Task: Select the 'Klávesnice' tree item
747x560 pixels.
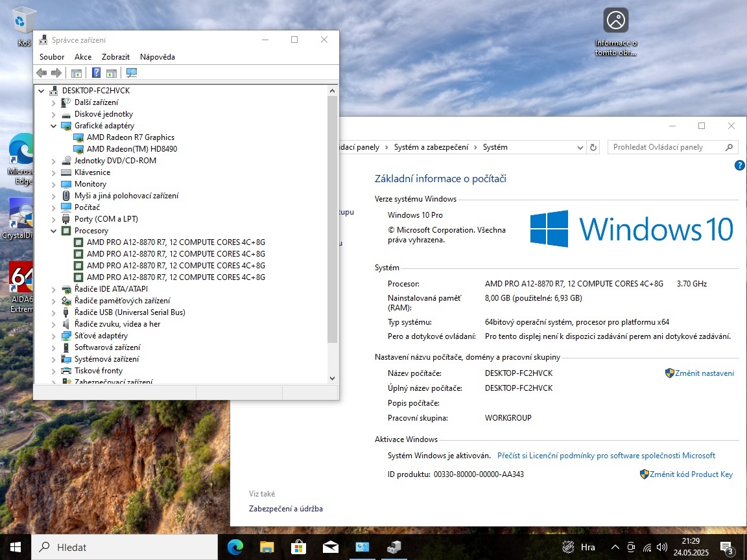Action: [93, 172]
